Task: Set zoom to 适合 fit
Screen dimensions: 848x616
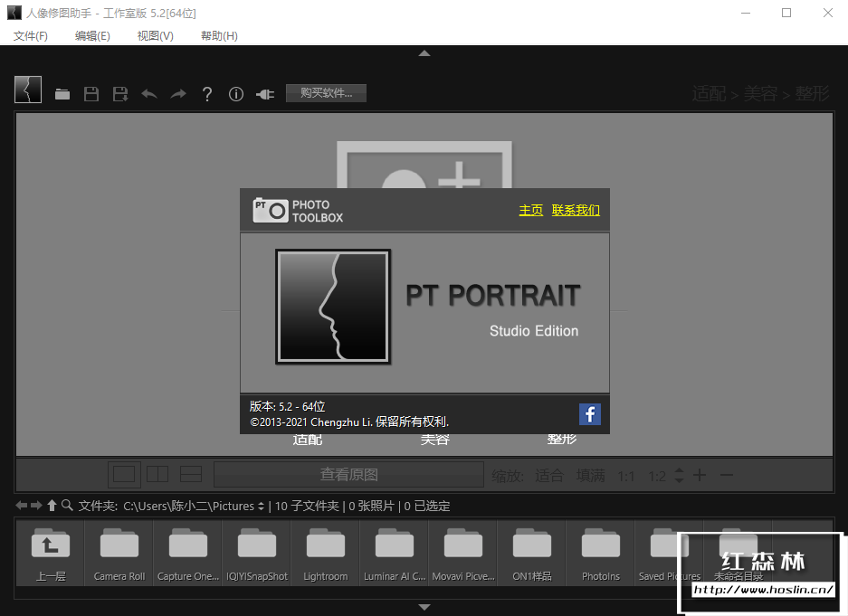Action: (549, 476)
